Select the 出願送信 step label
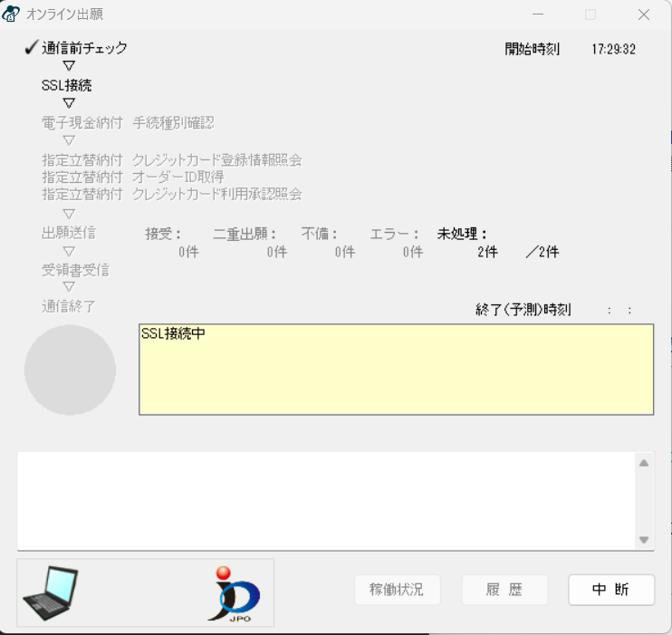The width and height of the screenshot is (672, 635). click(x=69, y=233)
